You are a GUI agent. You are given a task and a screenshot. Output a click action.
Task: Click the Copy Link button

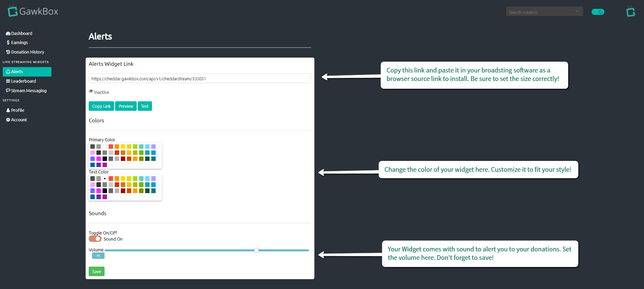point(102,106)
